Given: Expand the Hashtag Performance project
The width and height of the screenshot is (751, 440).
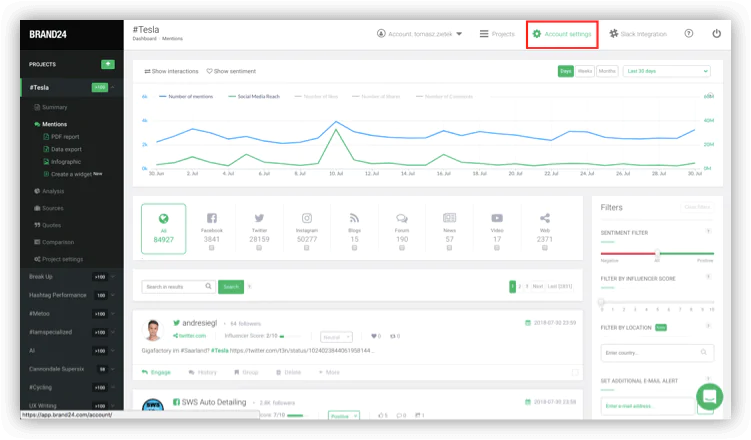Looking at the screenshot, I should pyautogui.click(x=113, y=295).
